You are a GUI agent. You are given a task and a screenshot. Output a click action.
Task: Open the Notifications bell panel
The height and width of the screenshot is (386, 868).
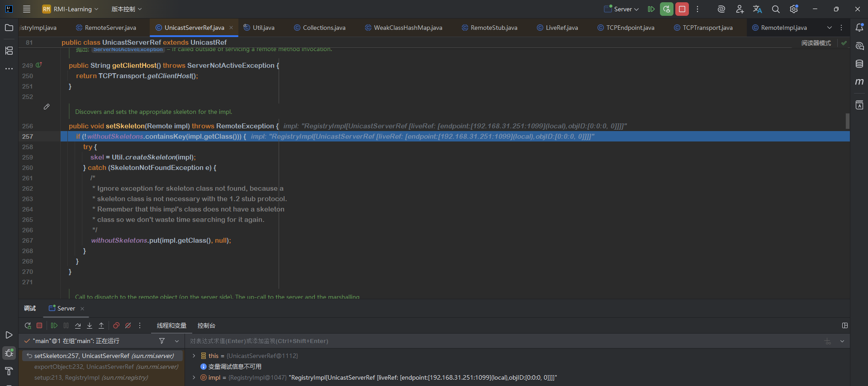tap(859, 28)
